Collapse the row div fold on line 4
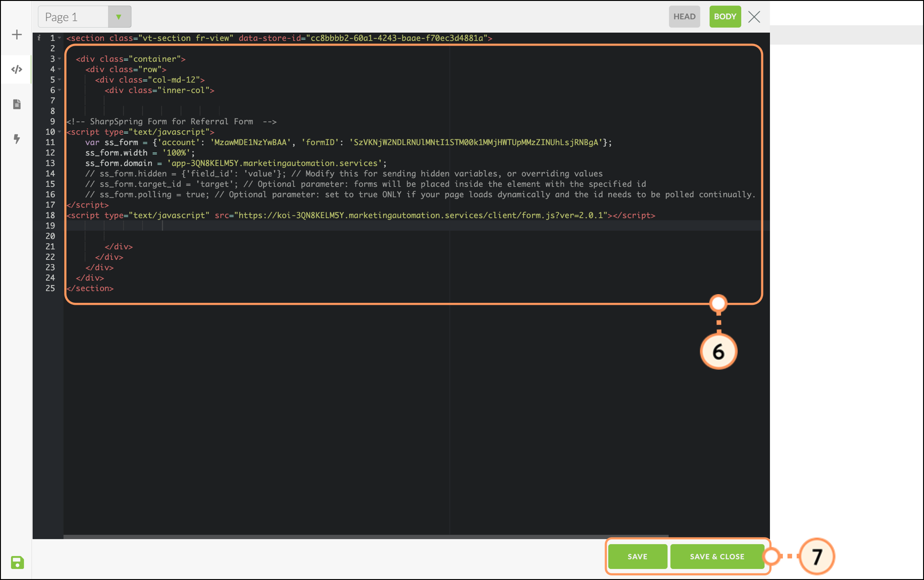 coord(59,69)
